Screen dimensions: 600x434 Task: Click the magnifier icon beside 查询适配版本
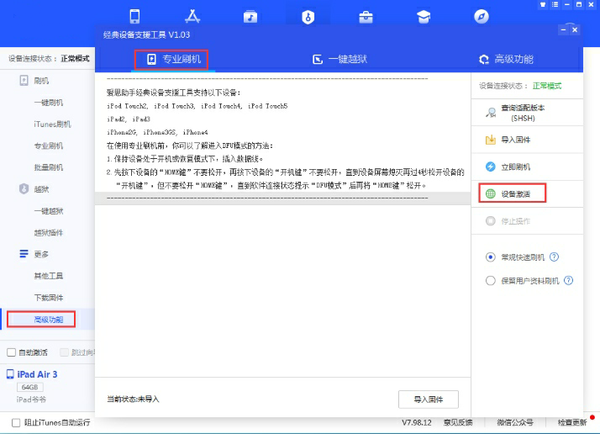(491, 113)
